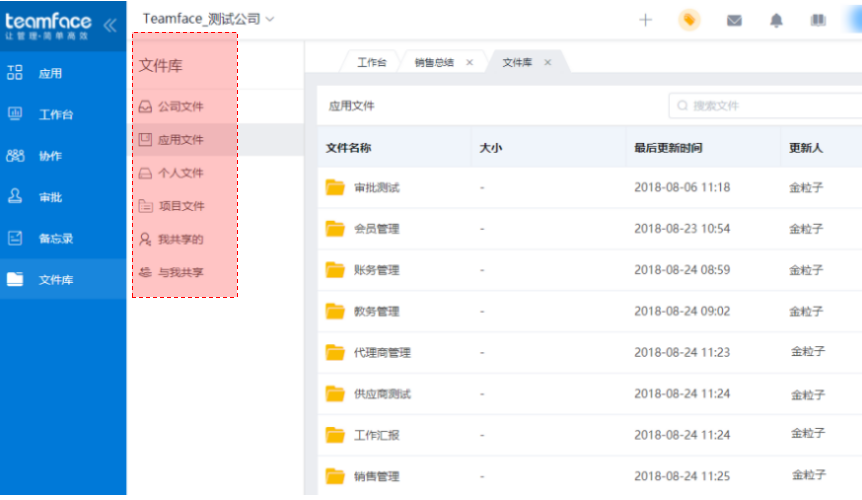Open the 应用 apps grid icon
862x500 pixels.
[x=15, y=73]
